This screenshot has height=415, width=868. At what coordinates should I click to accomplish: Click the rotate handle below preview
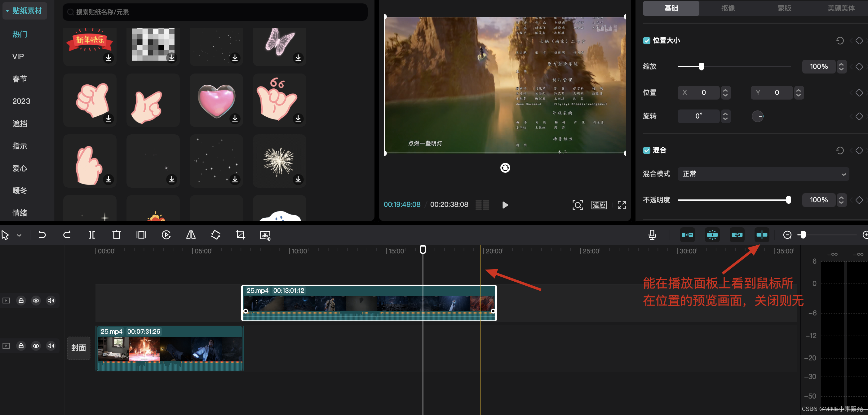505,167
